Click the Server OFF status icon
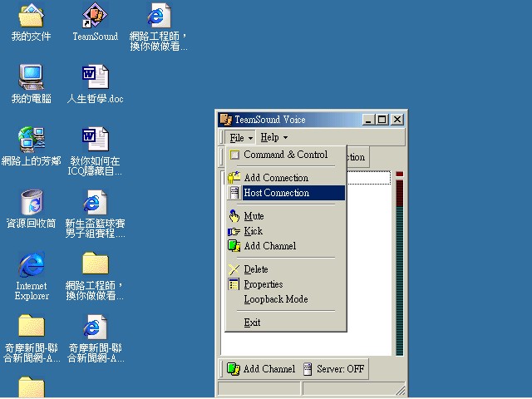Screen dimensions: 532x399 308,369
